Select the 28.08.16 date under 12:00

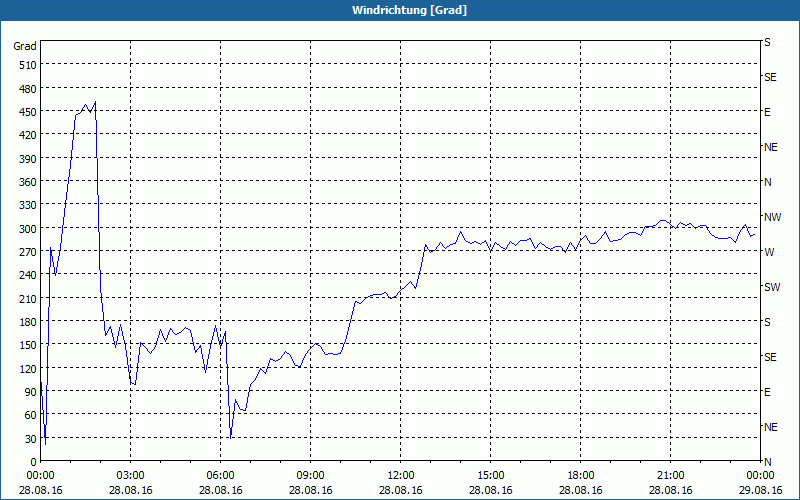[x=401, y=490]
